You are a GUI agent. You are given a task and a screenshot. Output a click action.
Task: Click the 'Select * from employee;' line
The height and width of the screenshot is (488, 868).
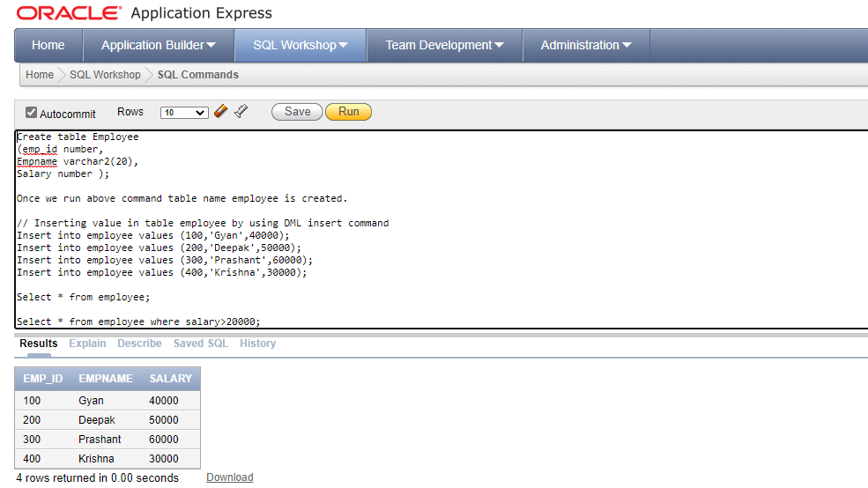pyautogui.click(x=84, y=297)
